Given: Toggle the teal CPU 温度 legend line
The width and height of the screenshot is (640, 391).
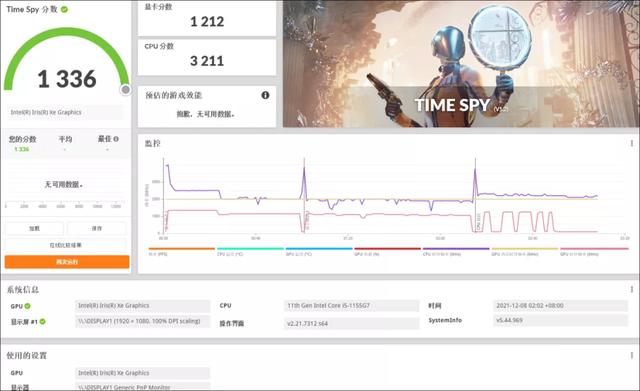Looking at the screenshot, I should (250, 251).
